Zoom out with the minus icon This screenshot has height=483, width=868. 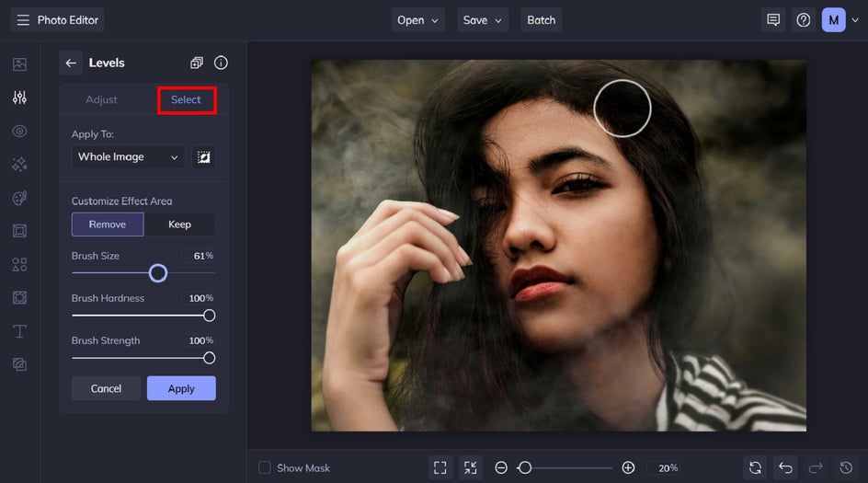point(501,468)
